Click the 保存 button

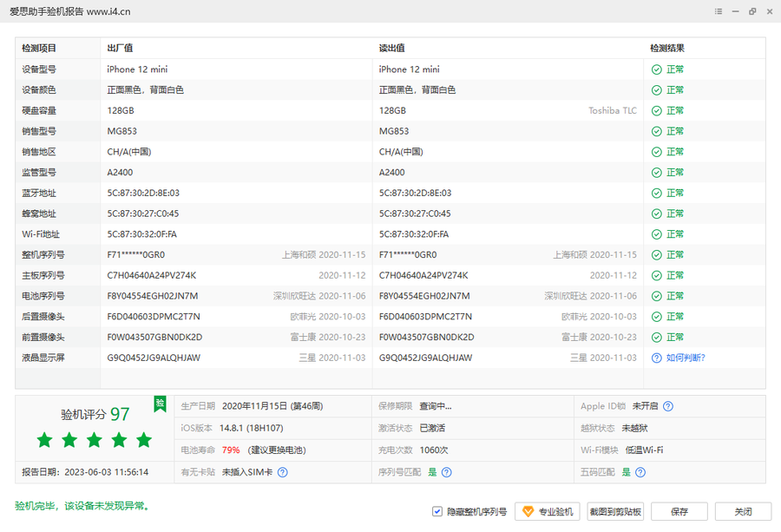tap(679, 511)
